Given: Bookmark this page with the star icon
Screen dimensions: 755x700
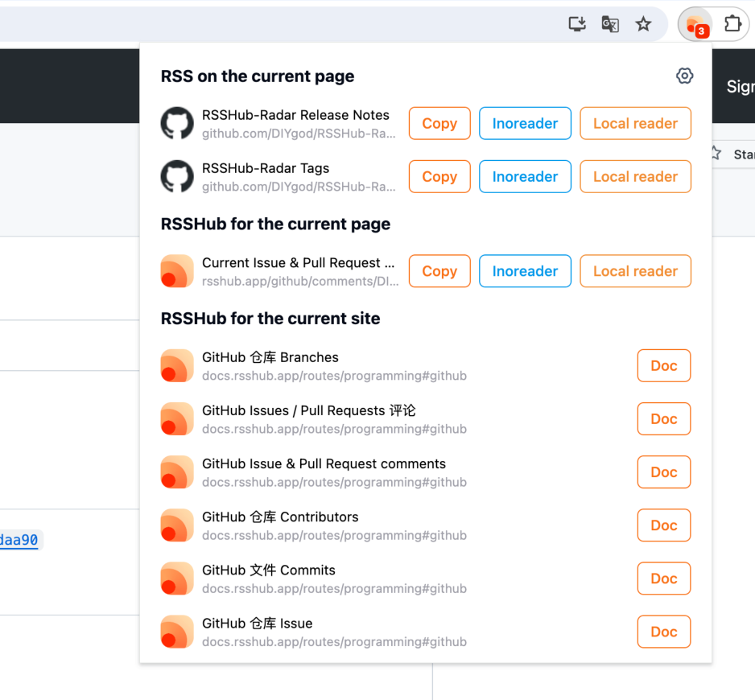Looking at the screenshot, I should pyautogui.click(x=643, y=24).
